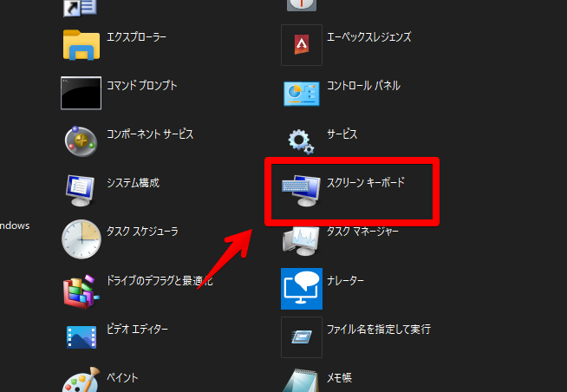
Task: Launch the エーペックスレジェンズ red icon
Action: coord(302,45)
